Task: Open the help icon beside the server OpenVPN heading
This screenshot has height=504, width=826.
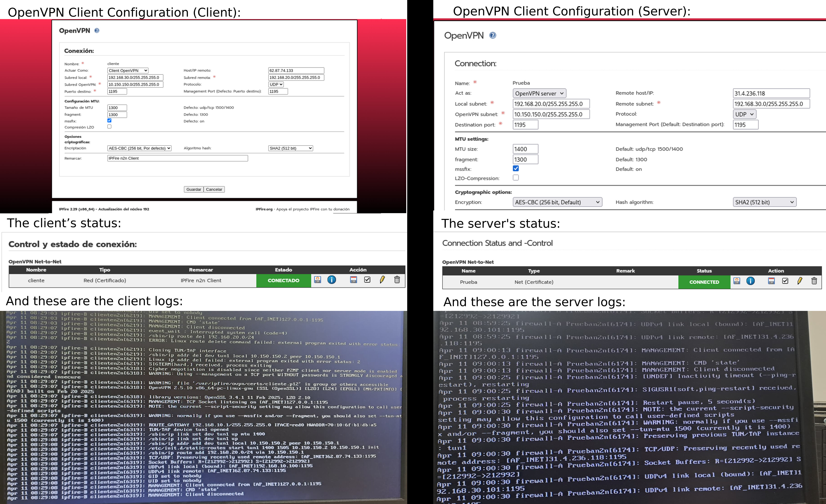Action: (x=492, y=35)
